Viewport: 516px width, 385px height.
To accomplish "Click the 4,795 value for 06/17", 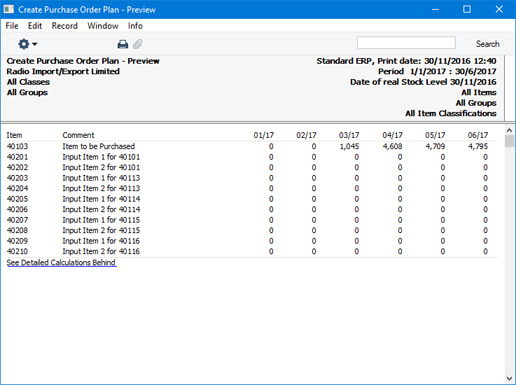I will pos(478,146).
